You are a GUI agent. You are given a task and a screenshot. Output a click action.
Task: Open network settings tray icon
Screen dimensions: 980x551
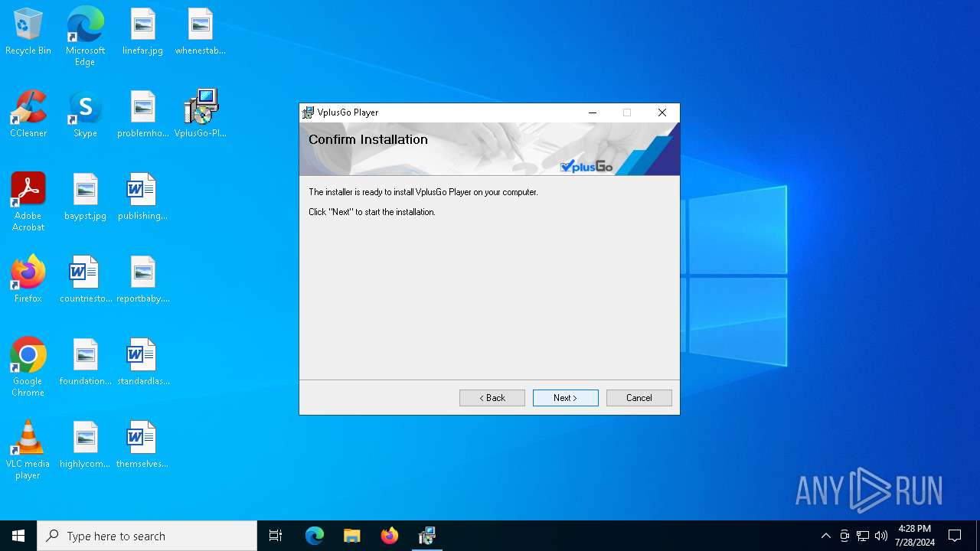point(863,536)
